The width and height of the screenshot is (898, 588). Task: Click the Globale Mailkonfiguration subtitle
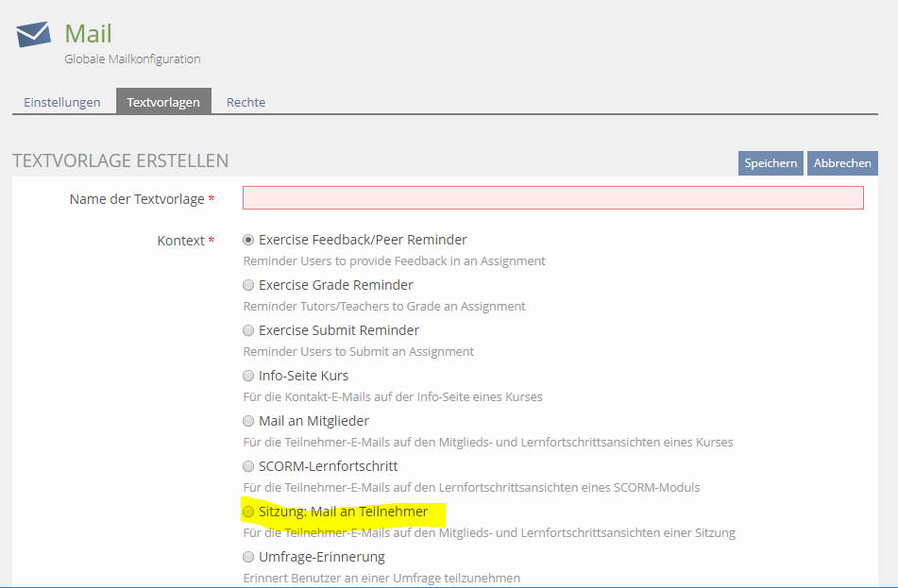[x=132, y=59]
